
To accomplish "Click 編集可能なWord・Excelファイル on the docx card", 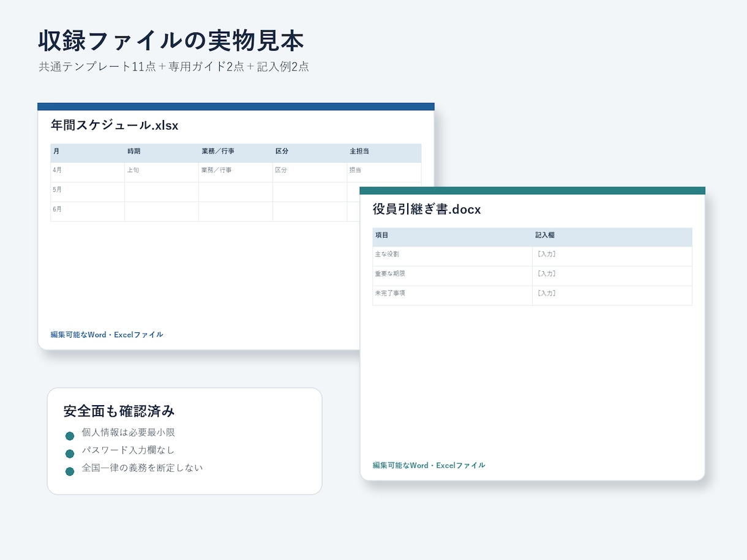I will (429, 465).
